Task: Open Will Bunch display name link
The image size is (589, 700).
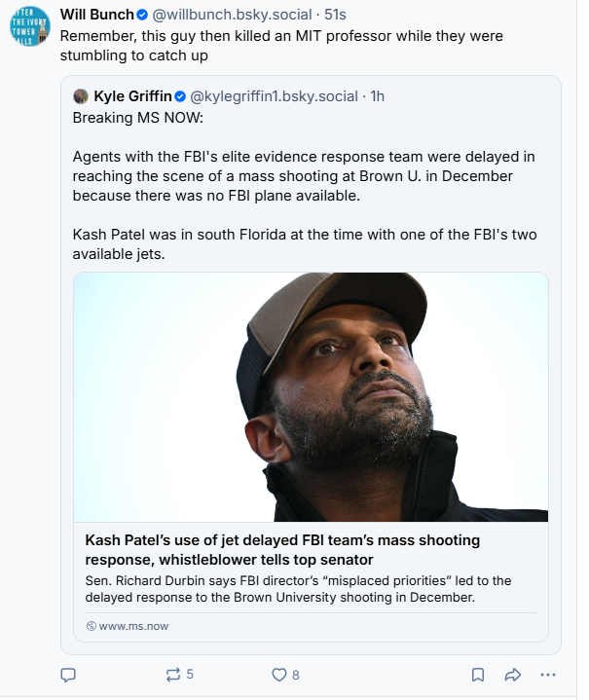Action: [x=97, y=15]
